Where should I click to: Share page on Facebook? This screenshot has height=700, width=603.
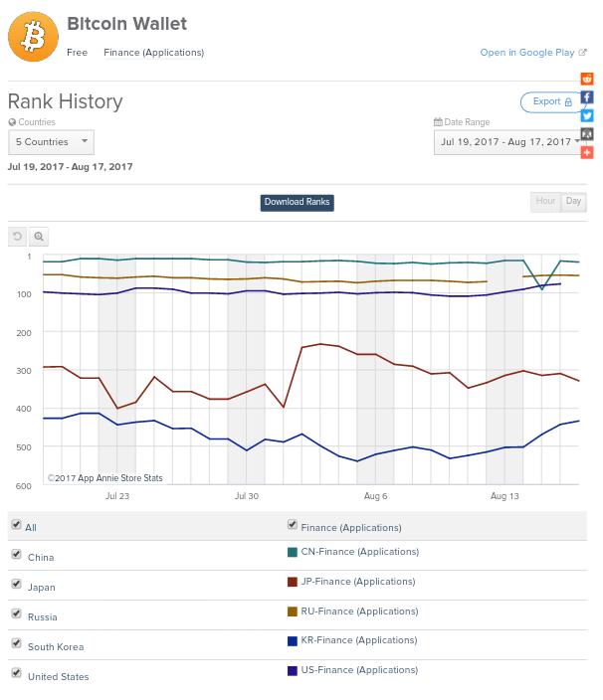pos(587,96)
